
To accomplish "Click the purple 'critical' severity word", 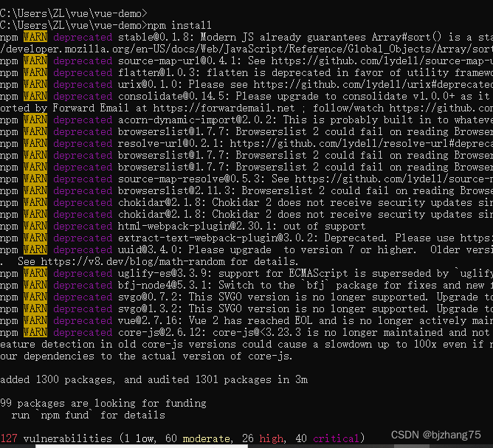I will pos(336,438).
